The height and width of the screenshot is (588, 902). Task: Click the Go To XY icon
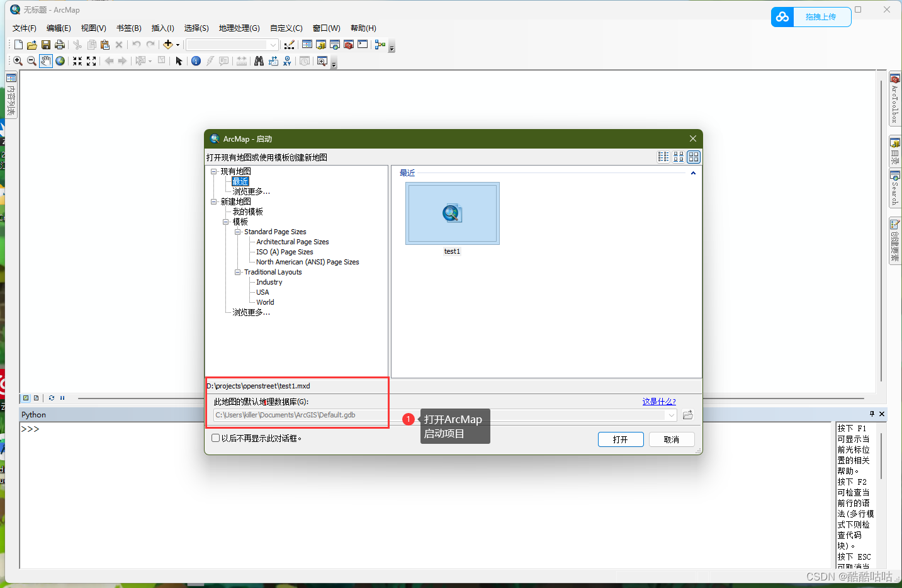(x=287, y=61)
